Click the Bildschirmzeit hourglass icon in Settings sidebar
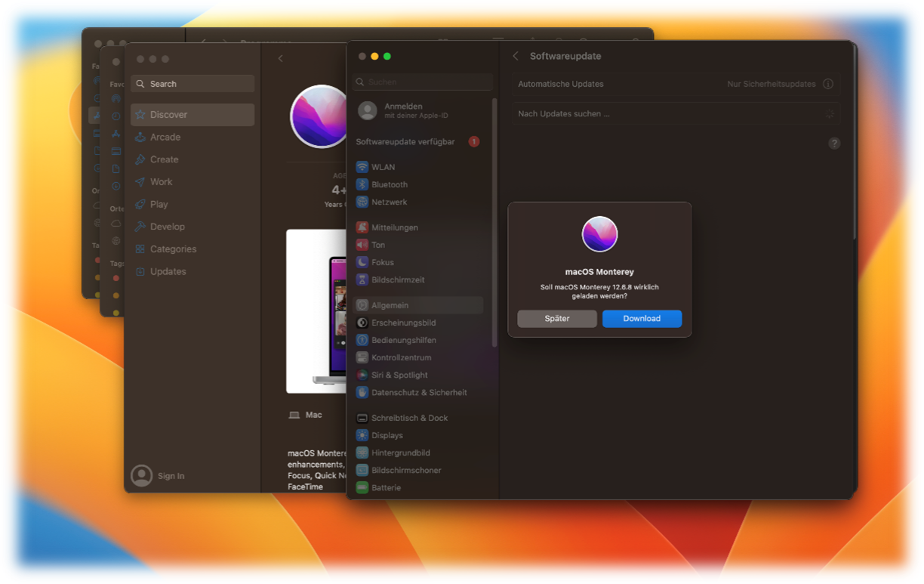The height and width of the screenshot is (584, 924). (362, 280)
